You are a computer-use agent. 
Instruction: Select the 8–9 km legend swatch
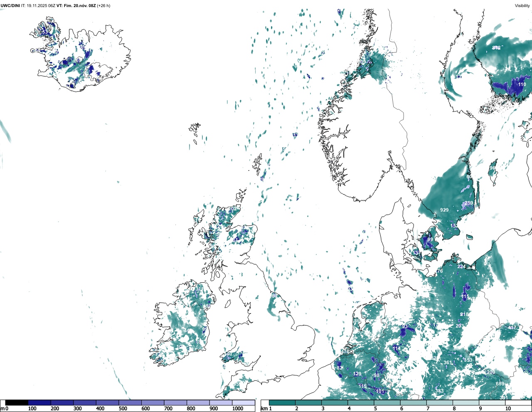(x=466, y=403)
